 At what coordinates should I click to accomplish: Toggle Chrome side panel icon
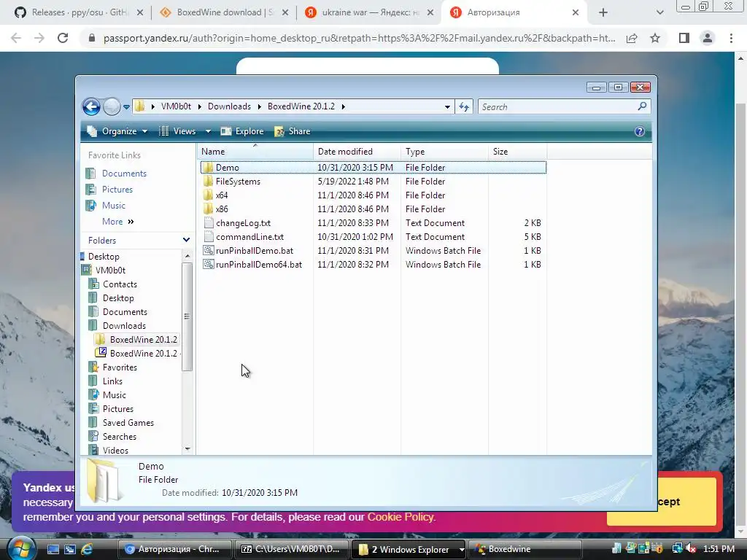(x=684, y=38)
